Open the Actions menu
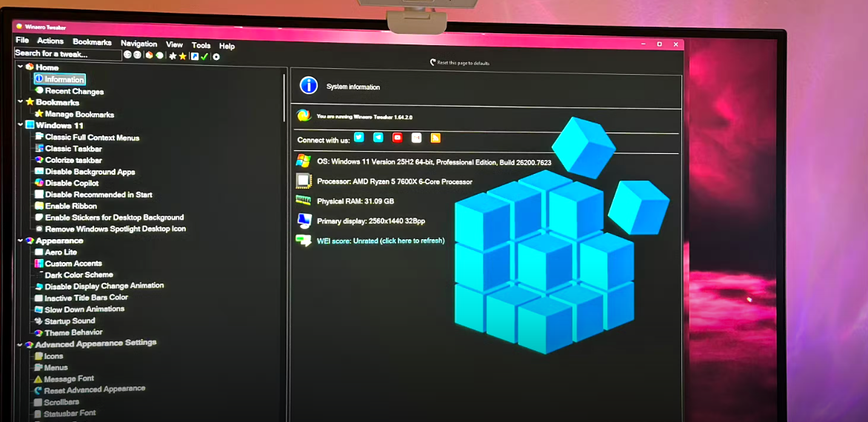This screenshot has width=868, height=422. (x=50, y=41)
